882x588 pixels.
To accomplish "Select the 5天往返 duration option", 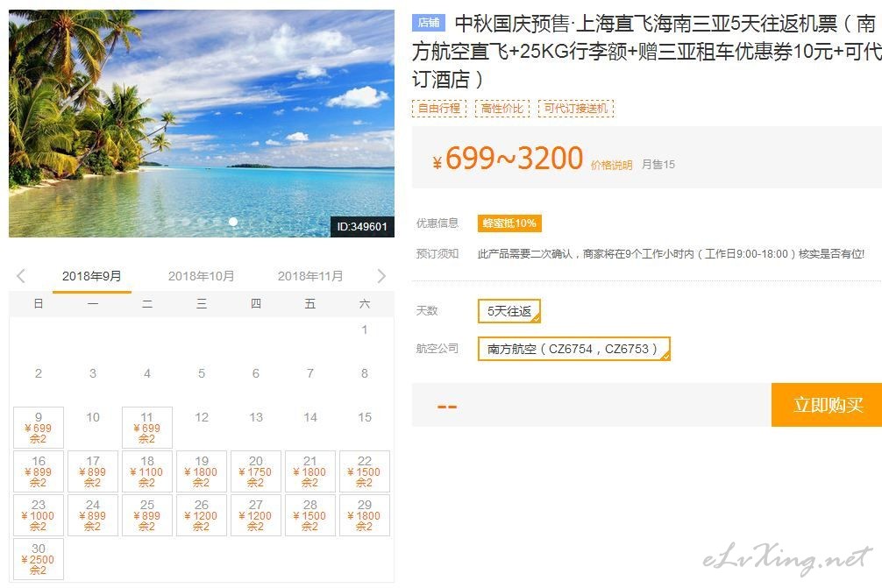I will pyautogui.click(x=509, y=311).
